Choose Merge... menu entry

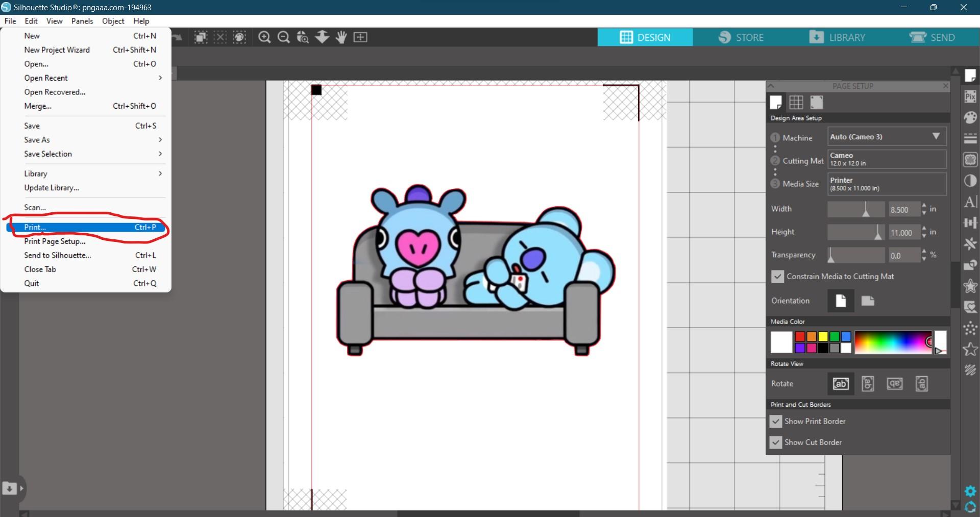[x=86, y=106]
